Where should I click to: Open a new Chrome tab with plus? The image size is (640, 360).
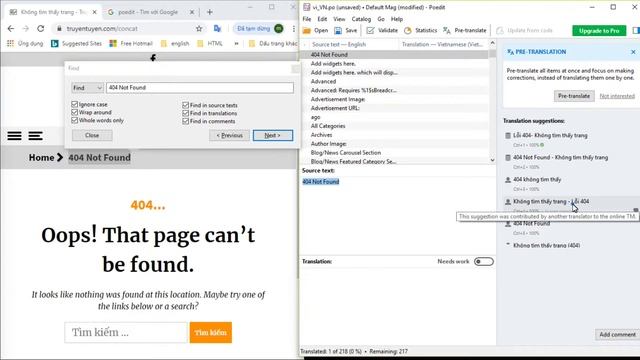coord(209,12)
